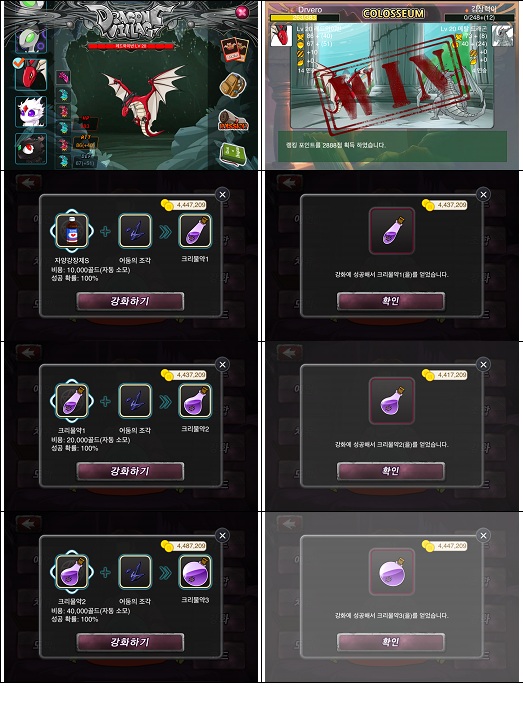The image size is (523, 713).
Task: Close Dragon Village screen with pink X
Action: 242,12
